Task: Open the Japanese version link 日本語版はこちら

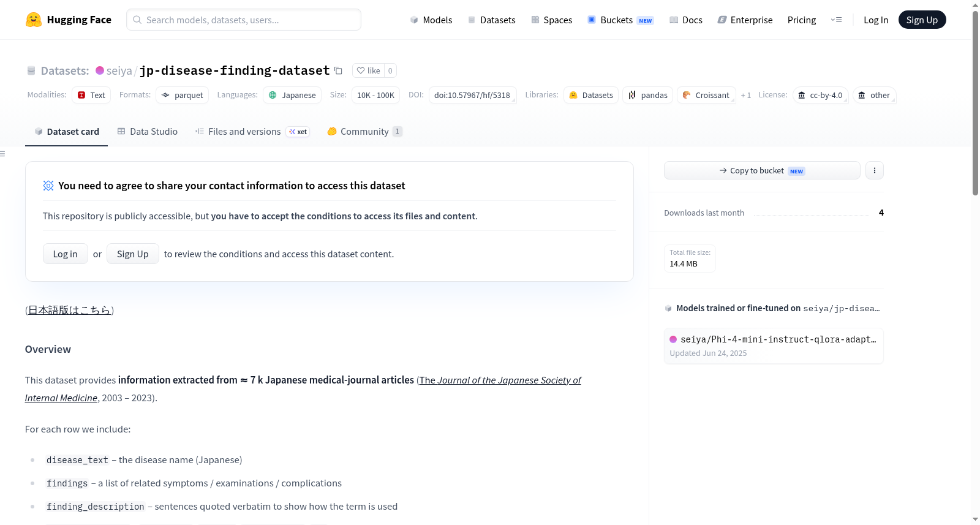Action: pos(69,310)
